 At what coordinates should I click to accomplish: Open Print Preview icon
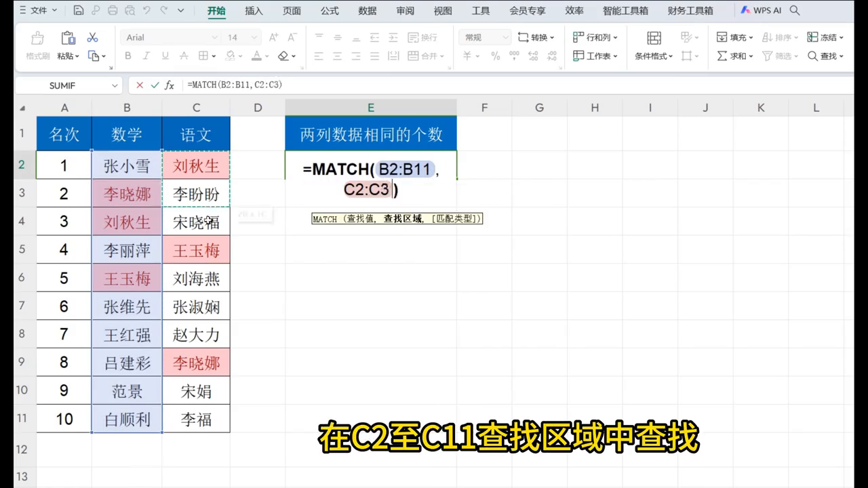129,11
